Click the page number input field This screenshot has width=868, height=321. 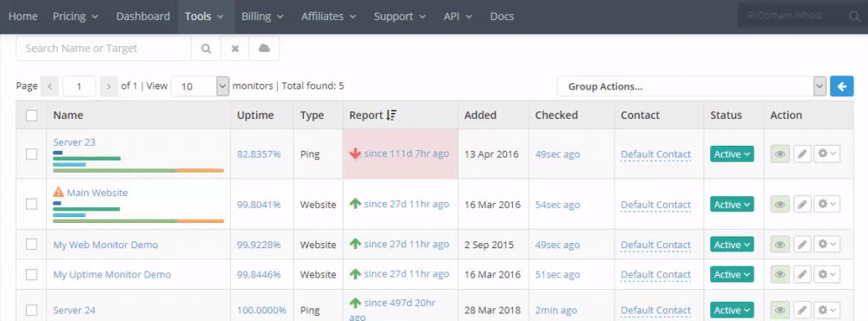[79, 87]
